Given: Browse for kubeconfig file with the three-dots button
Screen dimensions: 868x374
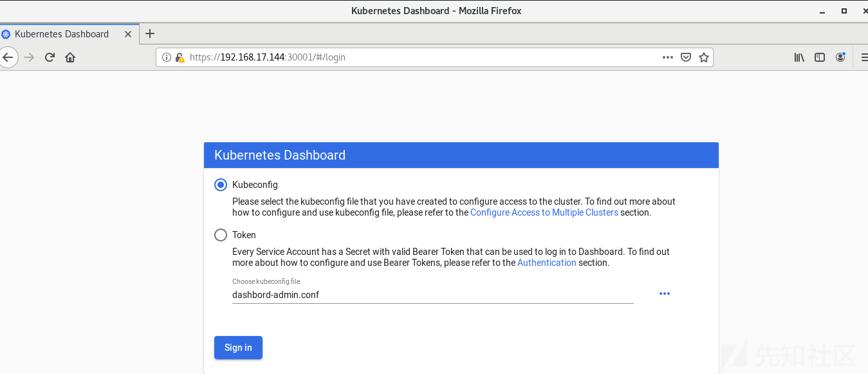Looking at the screenshot, I should pos(665,294).
